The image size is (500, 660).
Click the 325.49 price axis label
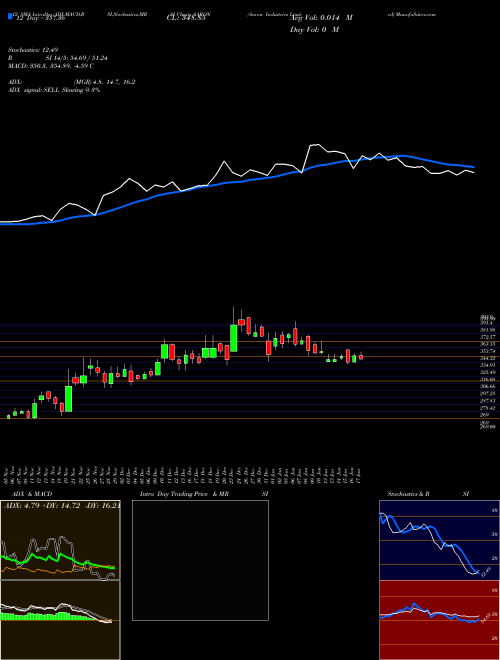(487, 373)
